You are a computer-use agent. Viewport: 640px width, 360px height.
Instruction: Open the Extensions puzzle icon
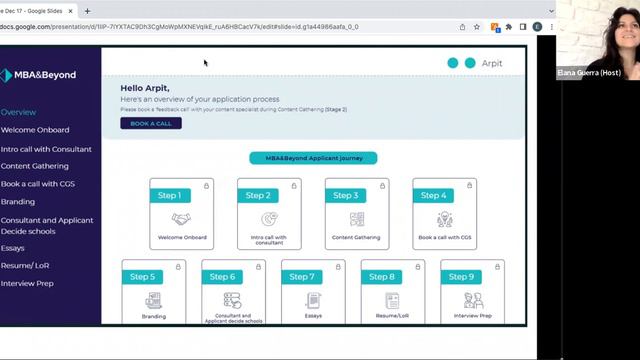[509, 27]
